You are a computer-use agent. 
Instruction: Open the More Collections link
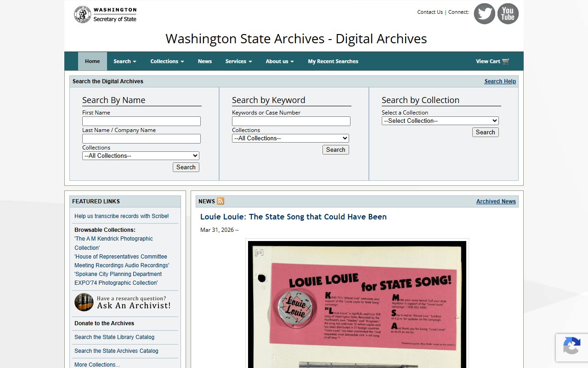[x=97, y=364]
